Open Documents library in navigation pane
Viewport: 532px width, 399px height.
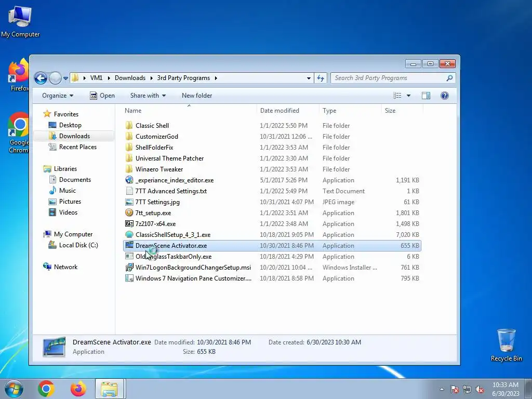75,179
